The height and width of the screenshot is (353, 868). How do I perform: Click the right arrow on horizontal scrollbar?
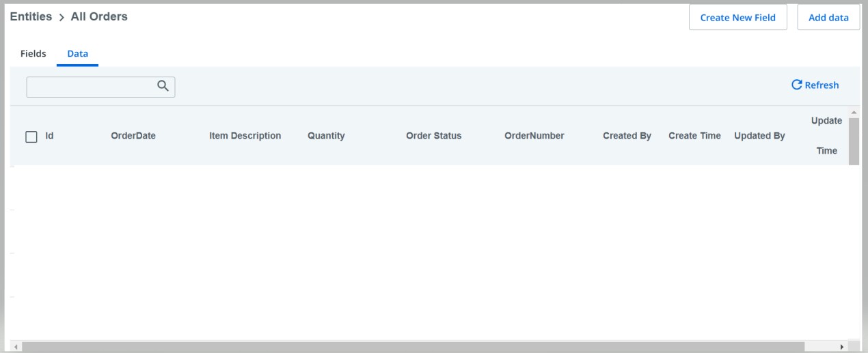[842, 347]
